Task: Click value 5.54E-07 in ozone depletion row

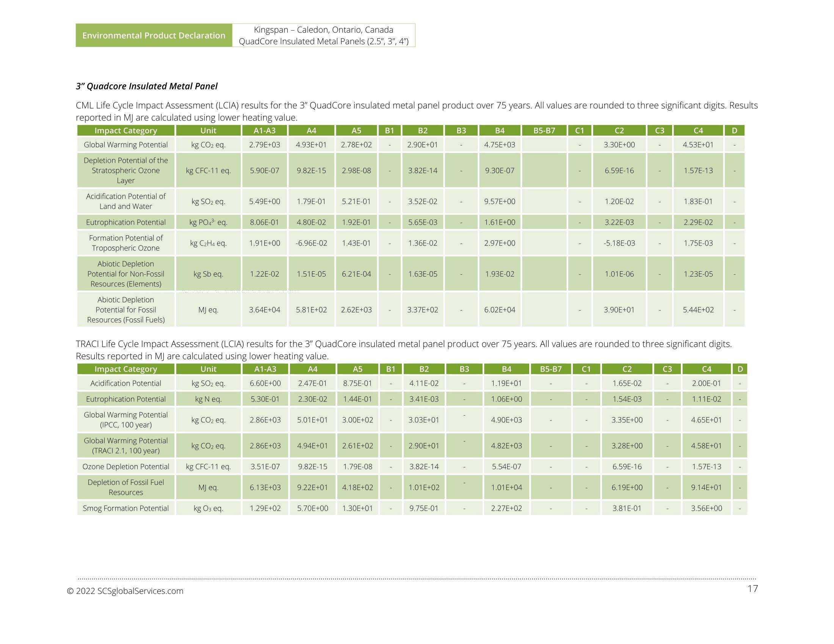Action: [506, 467]
